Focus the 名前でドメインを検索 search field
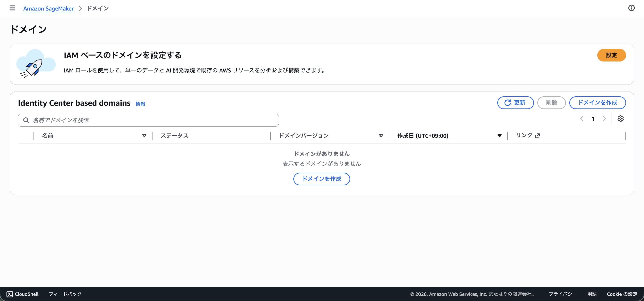Screen dimensions: 644x301 tap(148, 120)
